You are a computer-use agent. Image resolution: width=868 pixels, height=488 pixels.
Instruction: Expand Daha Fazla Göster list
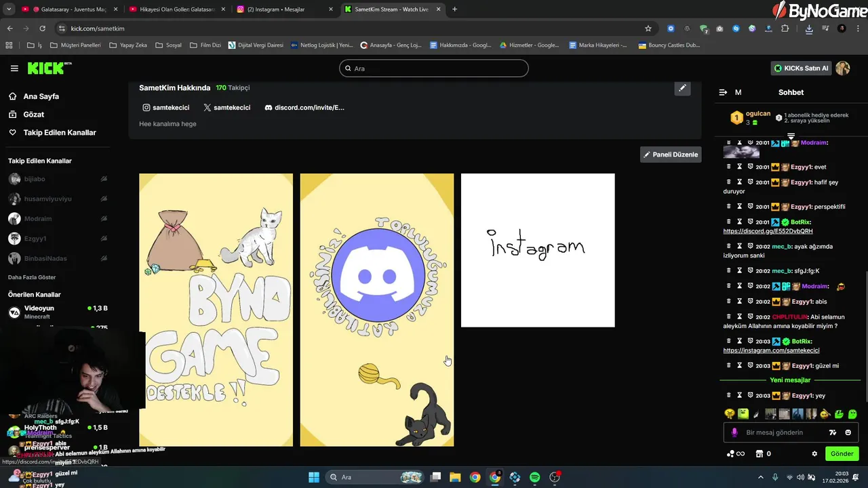(x=32, y=277)
